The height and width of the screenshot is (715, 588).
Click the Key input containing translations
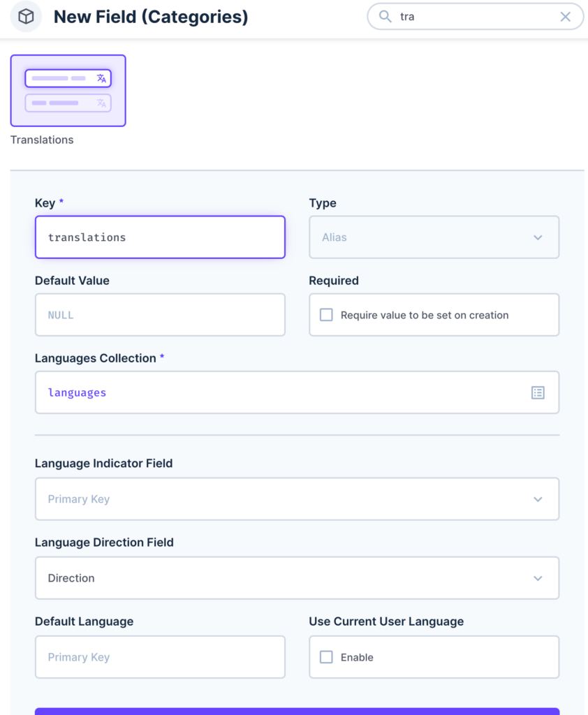[160, 237]
